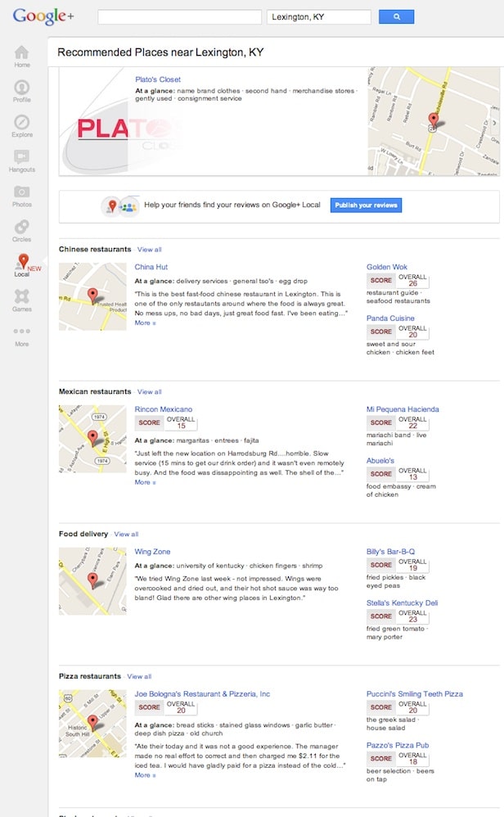
Task: Click Publish your reviews button
Action: click(x=366, y=205)
